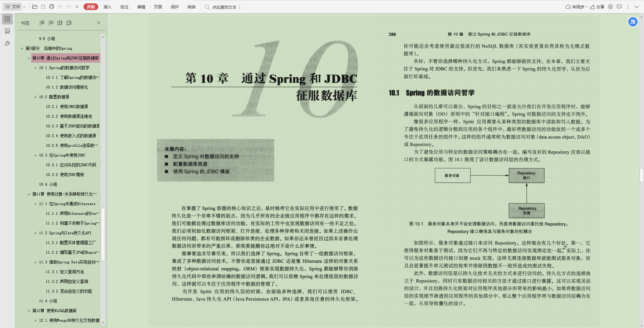Open the print dialog icon
This screenshot has width=644, height=328.
coord(52,6)
